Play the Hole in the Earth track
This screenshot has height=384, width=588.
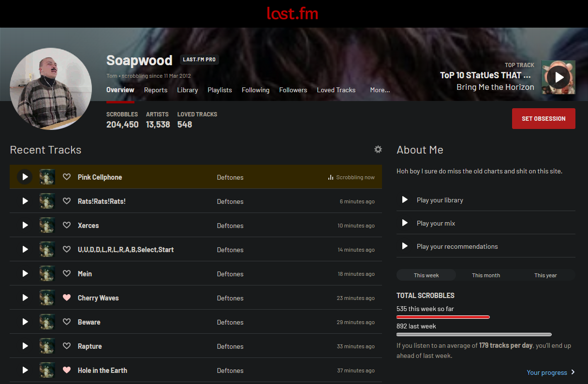click(x=25, y=370)
